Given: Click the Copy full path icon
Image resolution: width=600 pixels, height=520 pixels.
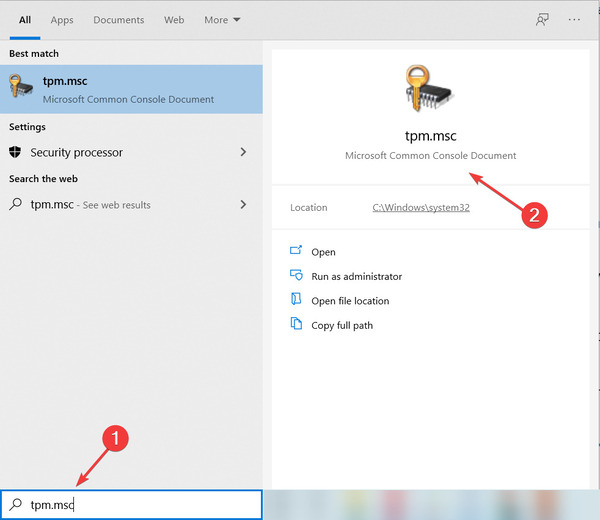Looking at the screenshot, I should pos(296,324).
